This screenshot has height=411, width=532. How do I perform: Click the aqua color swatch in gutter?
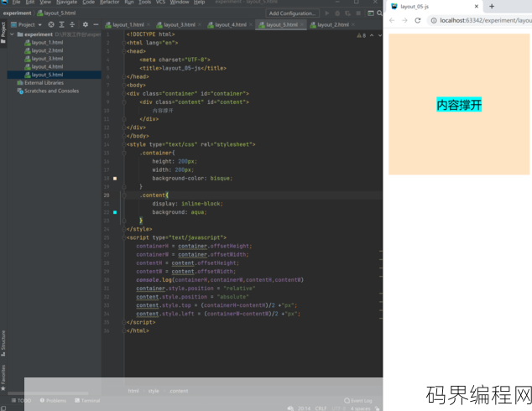pos(115,212)
